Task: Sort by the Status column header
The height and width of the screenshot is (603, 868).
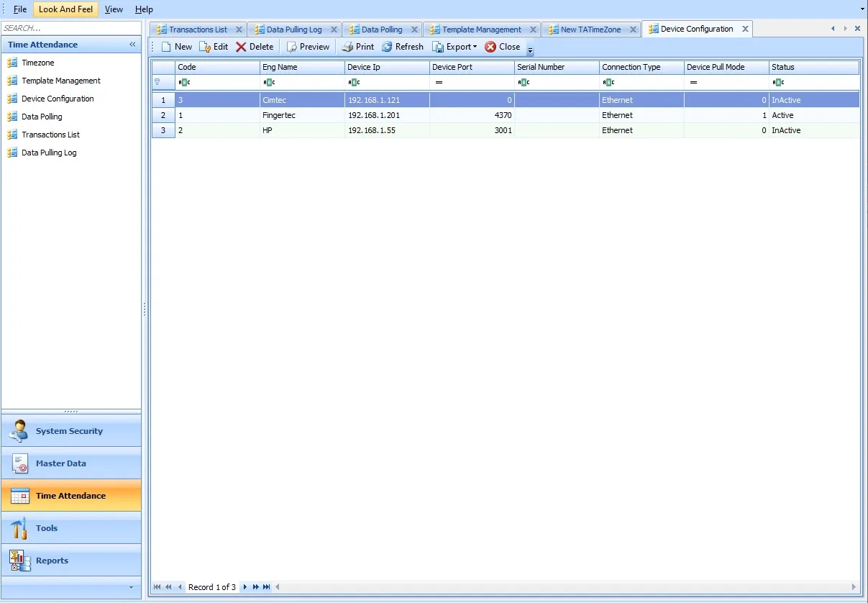Action: click(814, 67)
